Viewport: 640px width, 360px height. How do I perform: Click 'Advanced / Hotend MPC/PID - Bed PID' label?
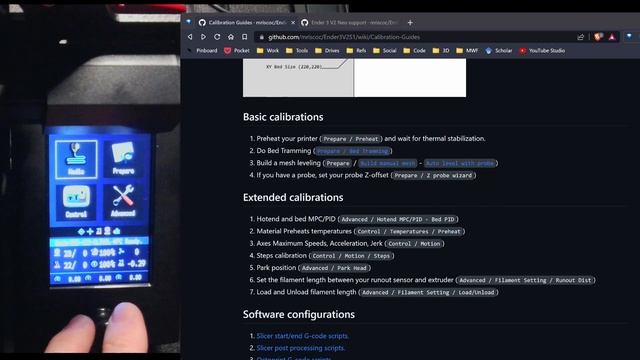398,219
